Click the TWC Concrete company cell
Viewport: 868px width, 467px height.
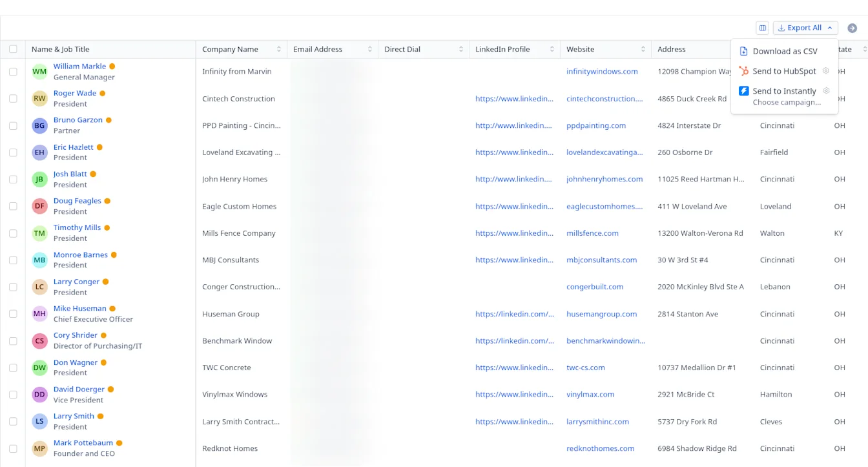point(227,368)
